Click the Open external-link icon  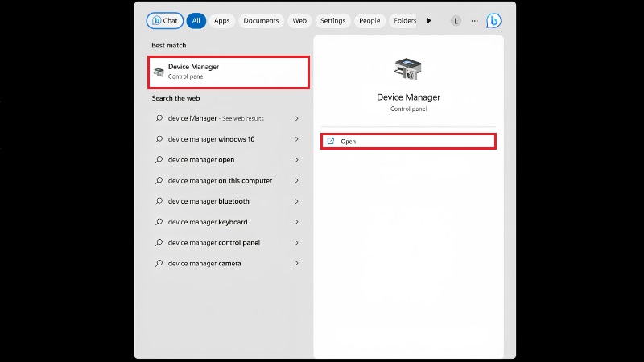[331, 142]
